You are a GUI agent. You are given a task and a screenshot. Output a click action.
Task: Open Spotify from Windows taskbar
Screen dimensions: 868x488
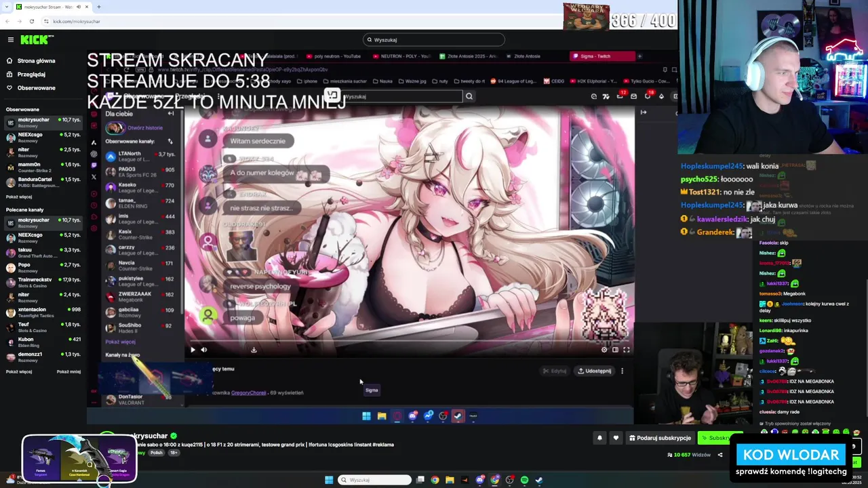(x=524, y=480)
